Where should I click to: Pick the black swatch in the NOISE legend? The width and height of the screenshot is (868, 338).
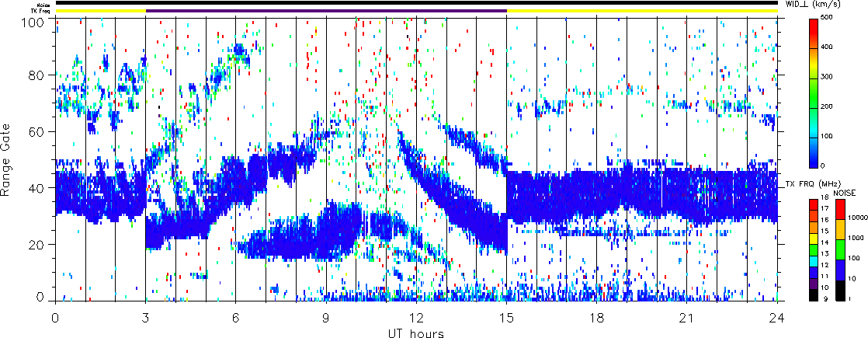pyautogui.click(x=840, y=290)
